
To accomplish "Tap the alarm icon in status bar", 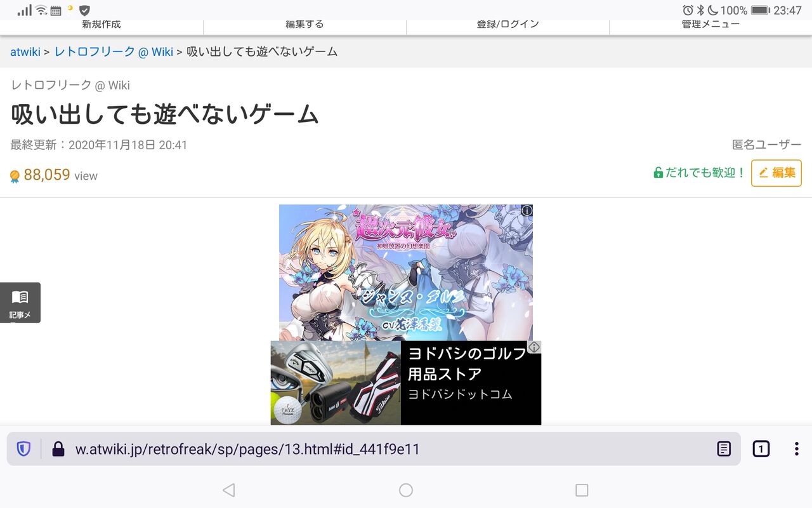I will (x=688, y=10).
